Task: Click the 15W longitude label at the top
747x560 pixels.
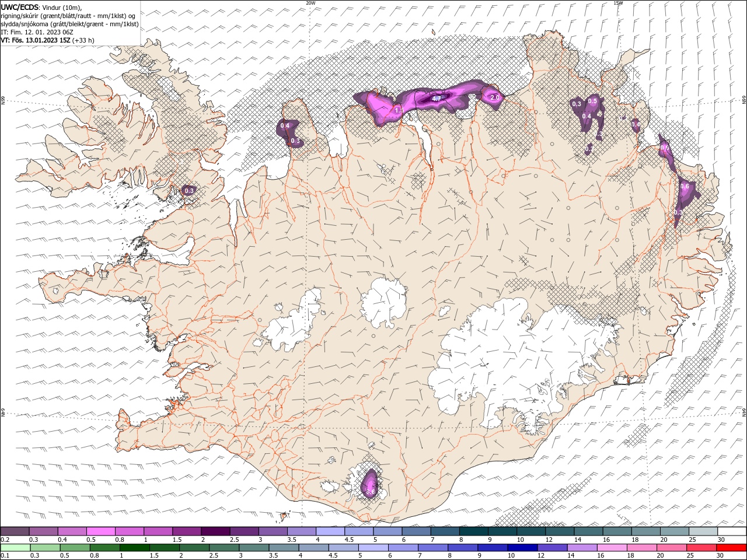Action: [618, 3]
